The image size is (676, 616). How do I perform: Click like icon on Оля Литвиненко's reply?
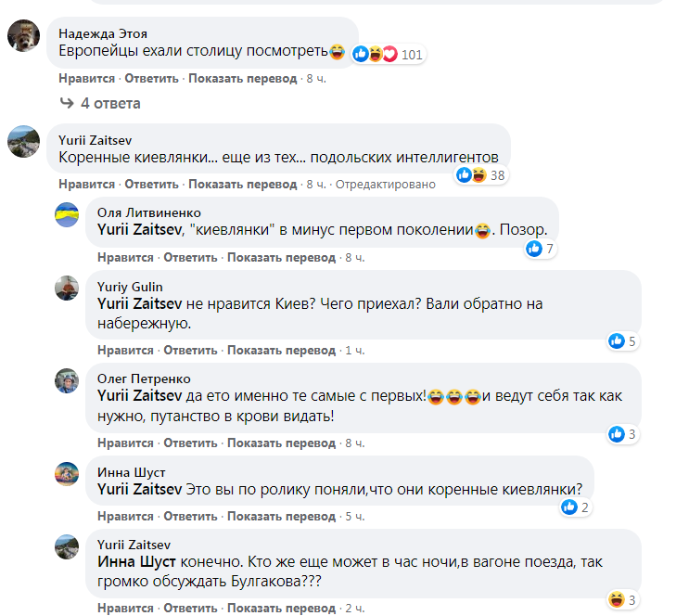(x=534, y=248)
